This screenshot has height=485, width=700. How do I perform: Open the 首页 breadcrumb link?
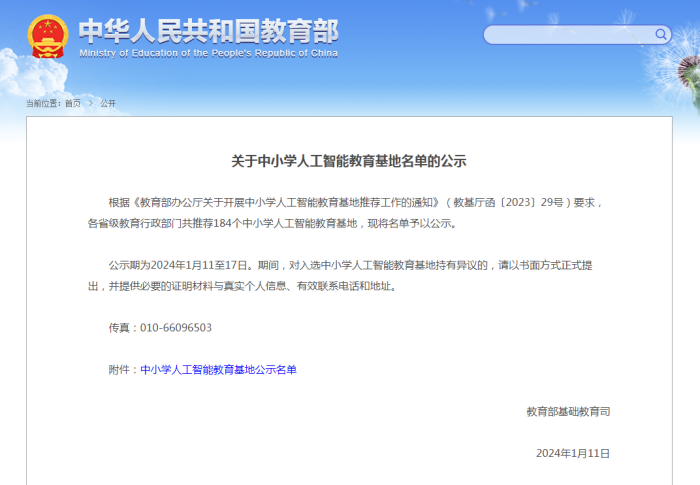pos(73,103)
